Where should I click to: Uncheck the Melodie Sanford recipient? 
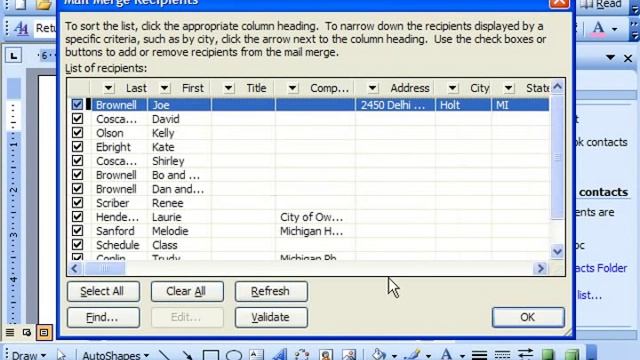pyautogui.click(x=77, y=230)
